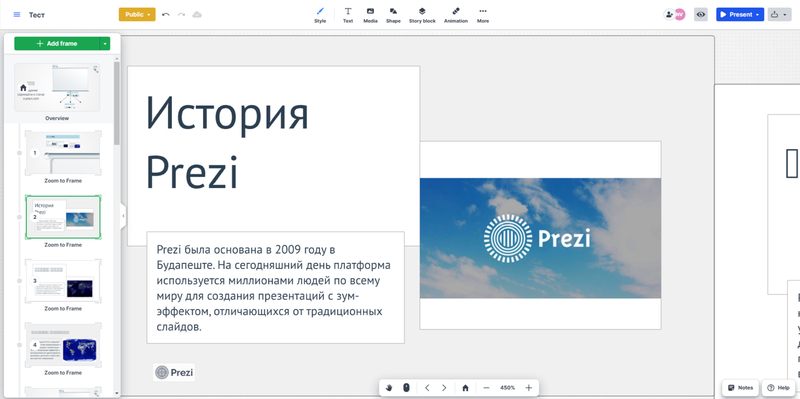Insert a Story block

[422, 15]
